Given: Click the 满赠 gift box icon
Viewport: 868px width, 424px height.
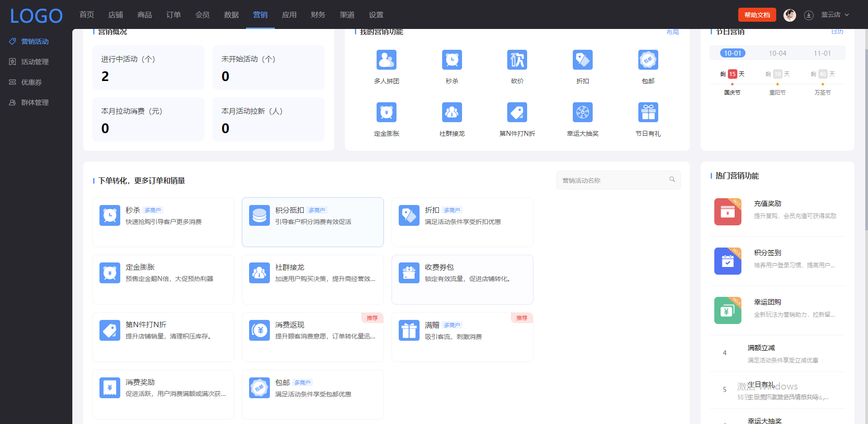Looking at the screenshot, I should click(x=409, y=330).
